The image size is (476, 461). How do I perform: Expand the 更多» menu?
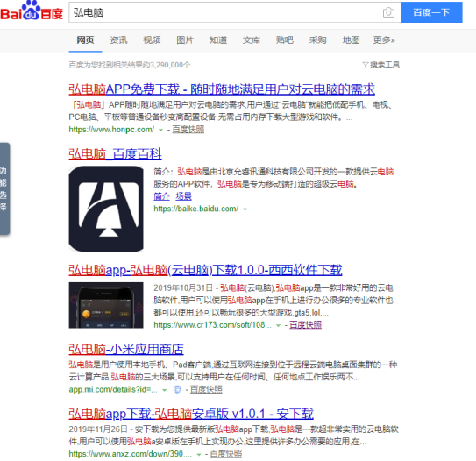pyautogui.click(x=384, y=40)
